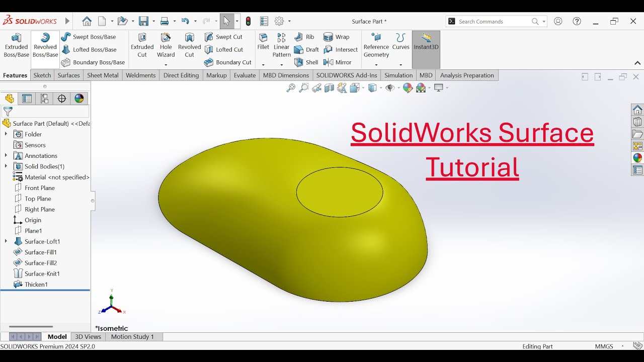This screenshot has height=362, width=644.
Task: Open the Direct Editing tab
Action: click(x=181, y=75)
